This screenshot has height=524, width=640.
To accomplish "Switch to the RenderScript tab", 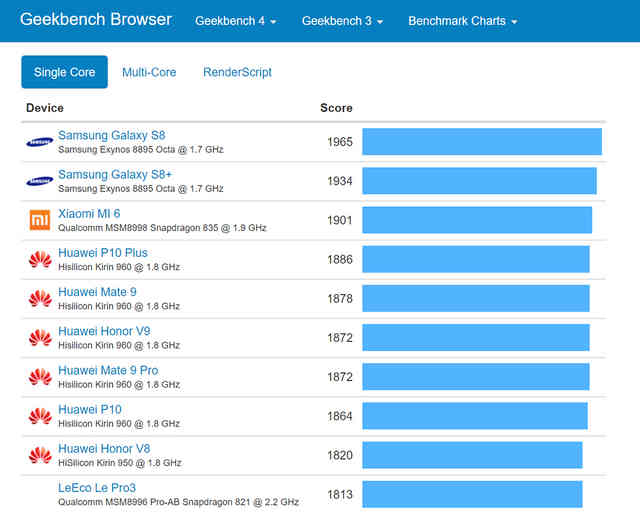I will tap(237, 72).
